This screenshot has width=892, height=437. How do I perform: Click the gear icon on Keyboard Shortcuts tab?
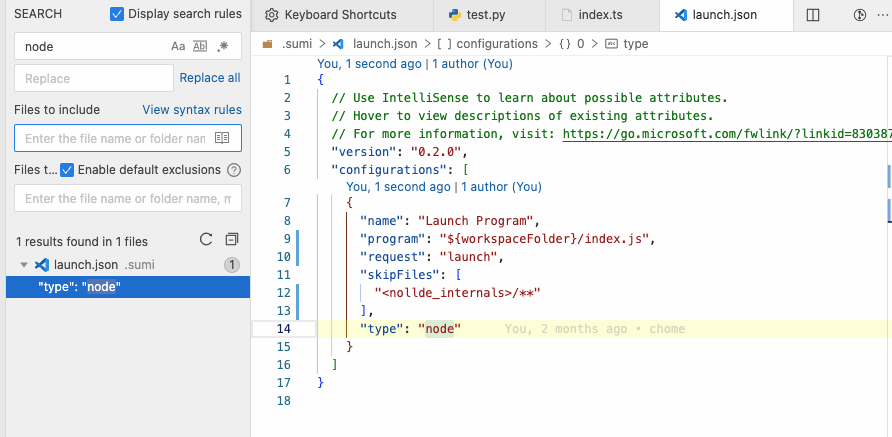point(272,15)
